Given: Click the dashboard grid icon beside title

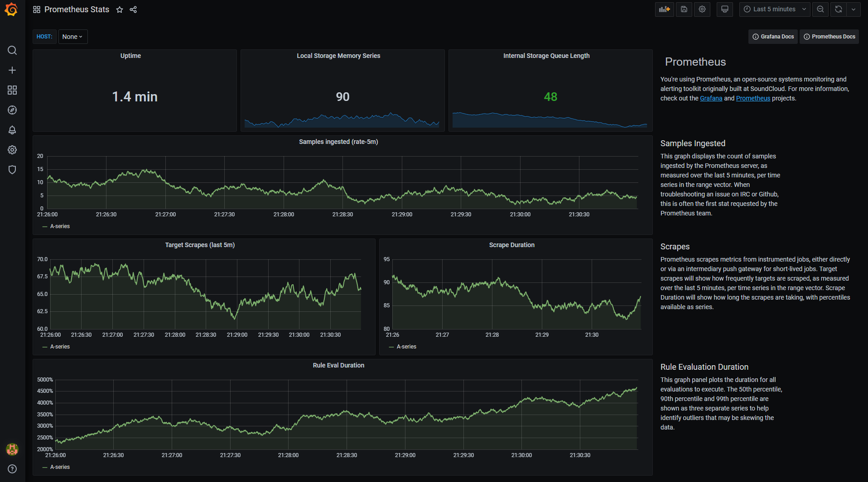Looking at the screenshot, I should point(37,10).
